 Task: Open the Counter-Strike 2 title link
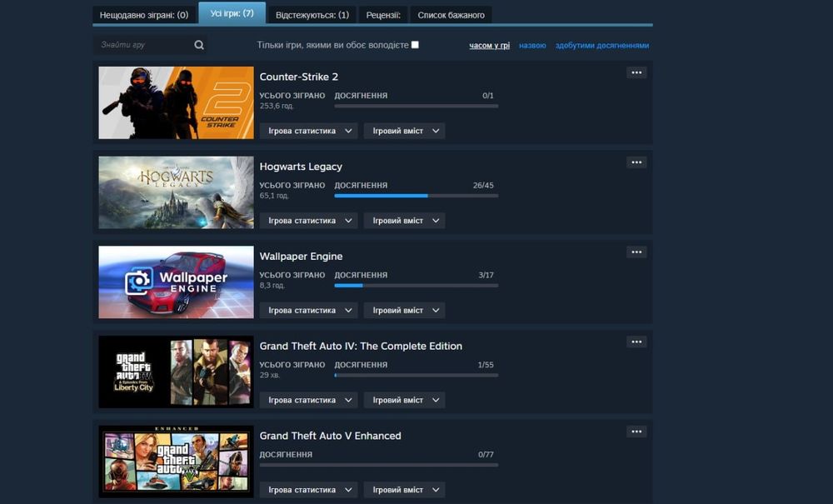(x=298, y=77)
